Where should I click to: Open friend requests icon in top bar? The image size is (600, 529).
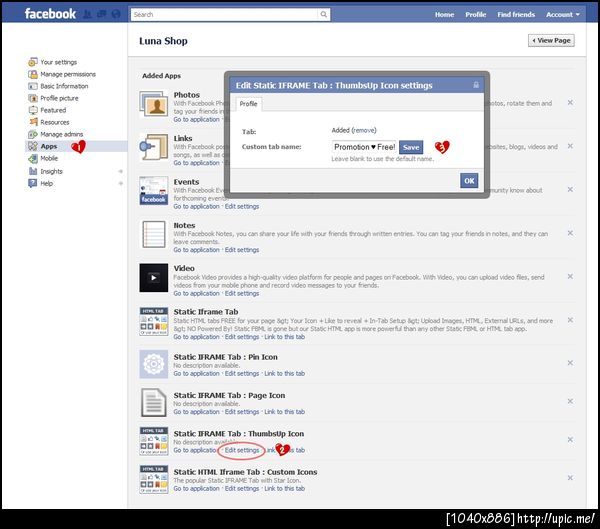(88, 15)
